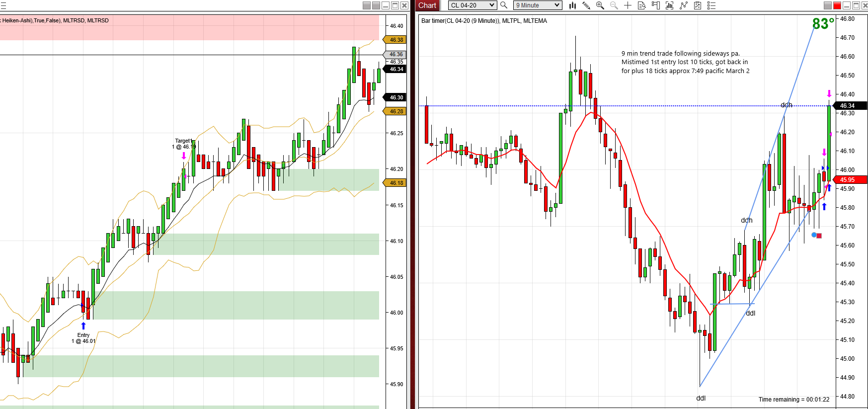Screen dimensions: 868x409
Task: Click the black 46.34 label on left chart
Action: (x=395, y=69)
